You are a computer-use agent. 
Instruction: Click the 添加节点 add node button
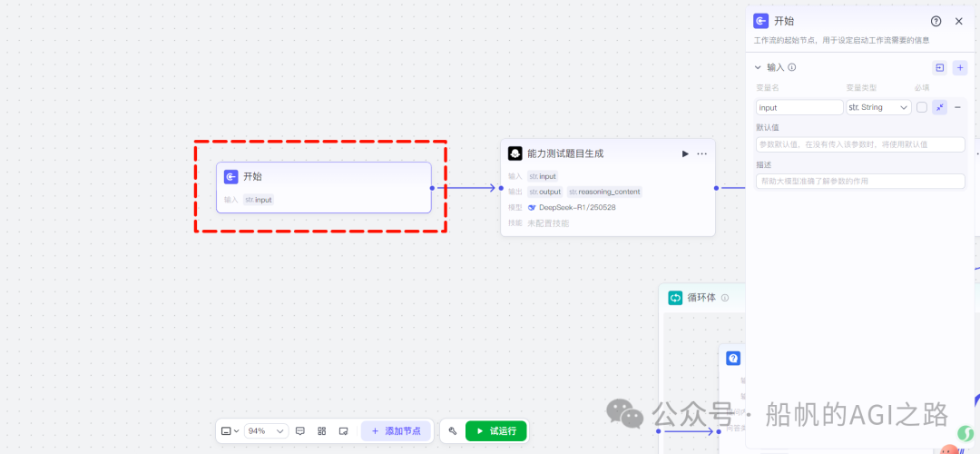pos(396,431)
